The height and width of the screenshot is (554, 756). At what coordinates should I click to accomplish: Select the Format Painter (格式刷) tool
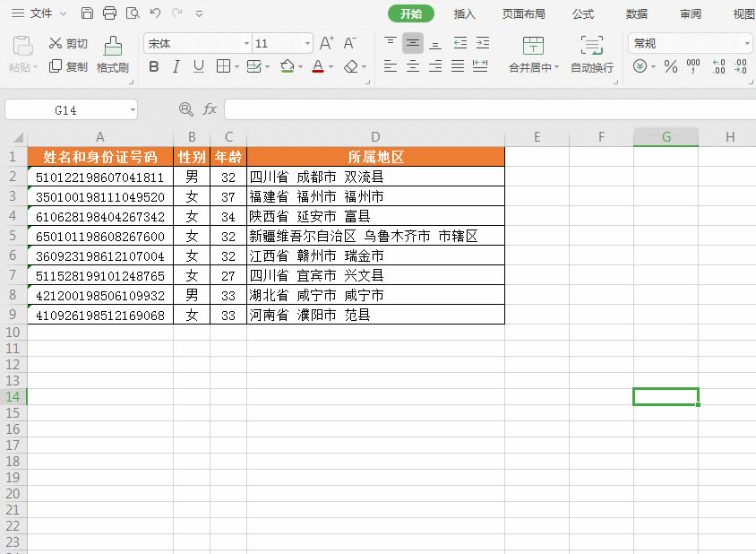[113, 55]
